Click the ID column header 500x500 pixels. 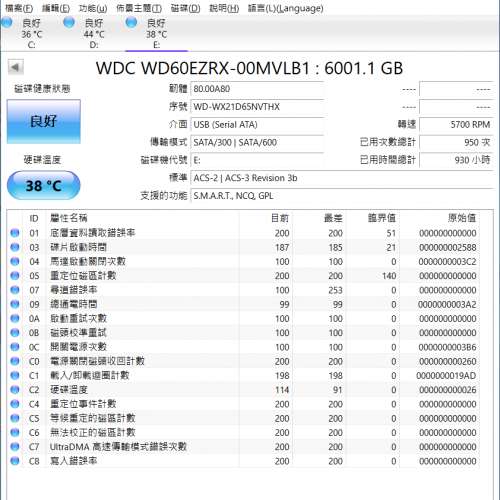tap(34, 218)
